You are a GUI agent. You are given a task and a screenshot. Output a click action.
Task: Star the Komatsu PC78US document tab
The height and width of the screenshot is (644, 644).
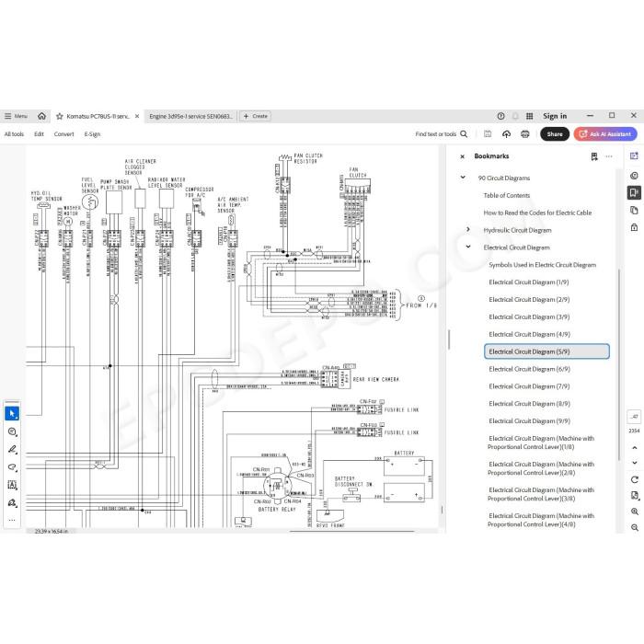pos(60,116)
